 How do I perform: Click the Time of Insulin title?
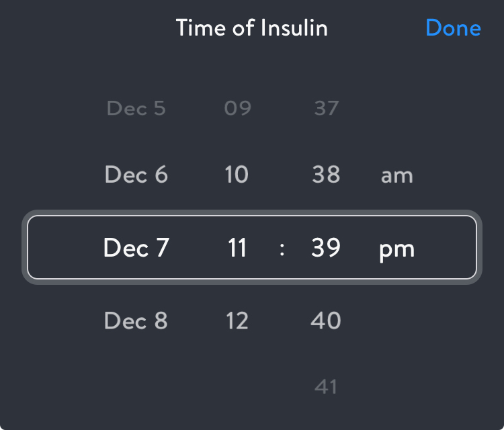(252, 28)
